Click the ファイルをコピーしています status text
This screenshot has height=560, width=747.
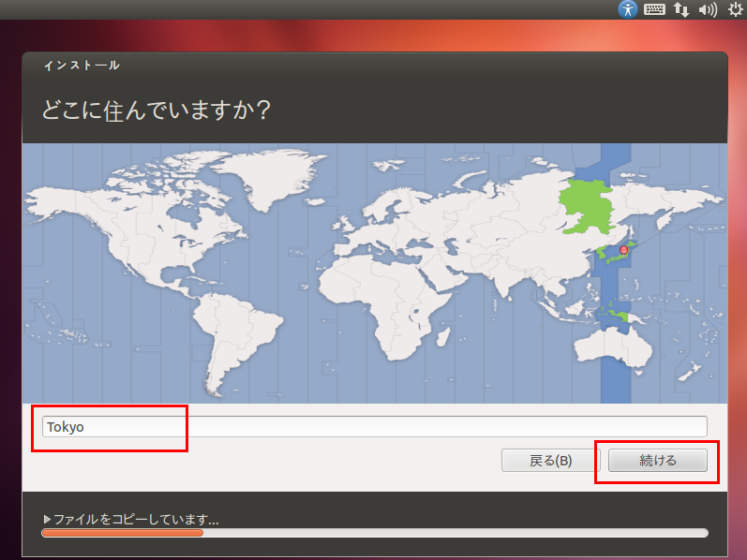[x=136, y=519]
